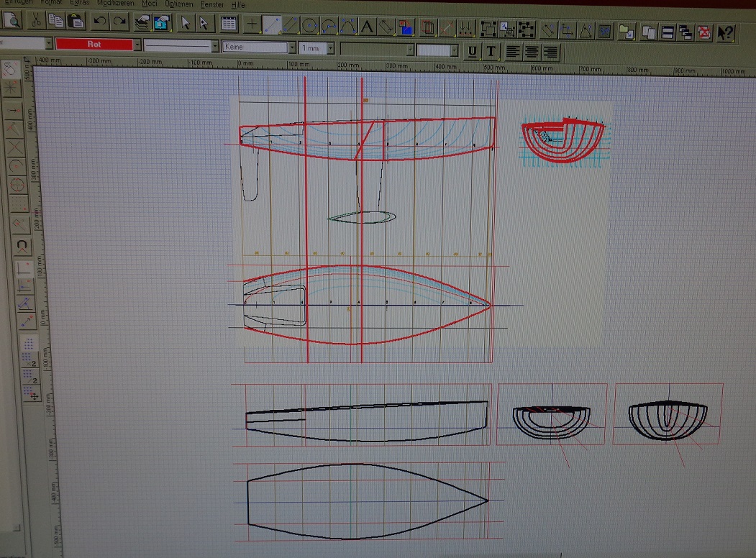
Task: Open the context help pointer icon
Action: (x=726, y=32)
